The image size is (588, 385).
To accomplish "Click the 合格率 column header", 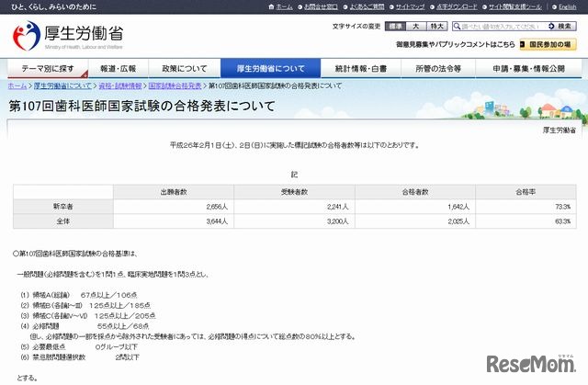I will pos(526,192).
